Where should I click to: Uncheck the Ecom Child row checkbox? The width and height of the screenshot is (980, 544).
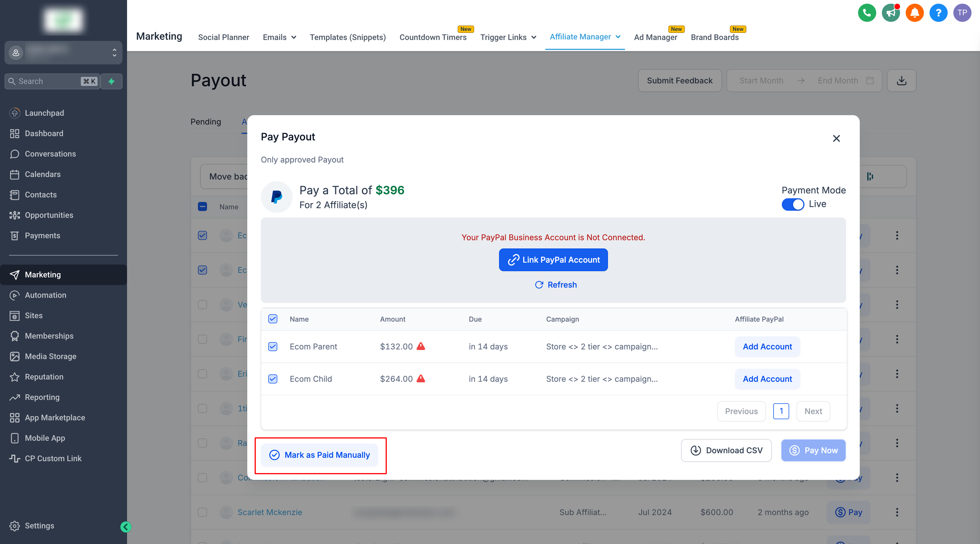click(273, 379)
